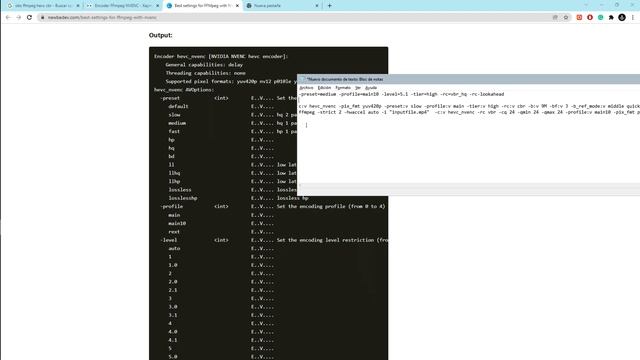
Task: Close the Encoder FFmpeg NVENC tab
Action: point(158,6)
